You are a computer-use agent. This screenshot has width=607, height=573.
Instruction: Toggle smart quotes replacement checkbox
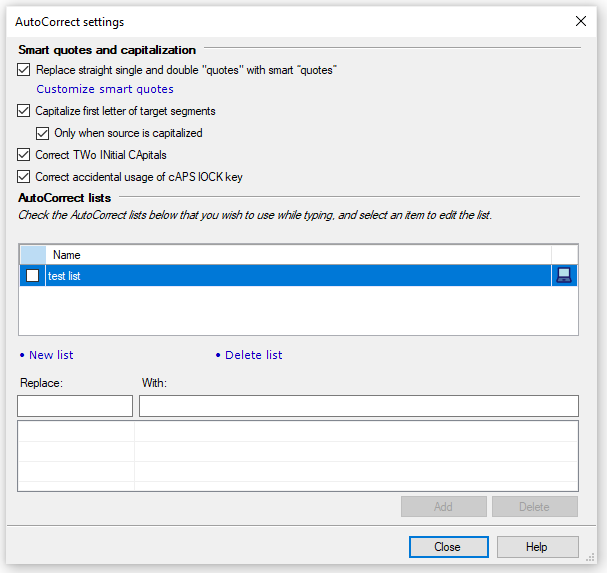[25, 70]
